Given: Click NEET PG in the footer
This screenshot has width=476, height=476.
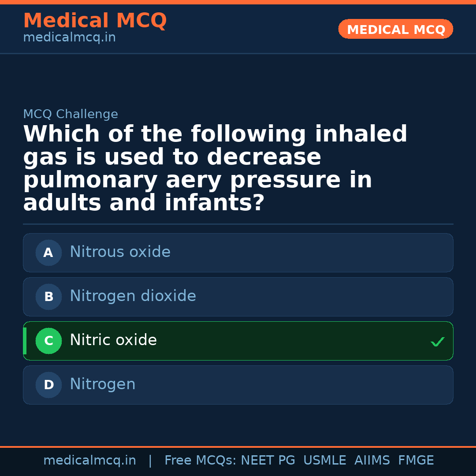Looking at the screenshot, I should pos(268,461).
